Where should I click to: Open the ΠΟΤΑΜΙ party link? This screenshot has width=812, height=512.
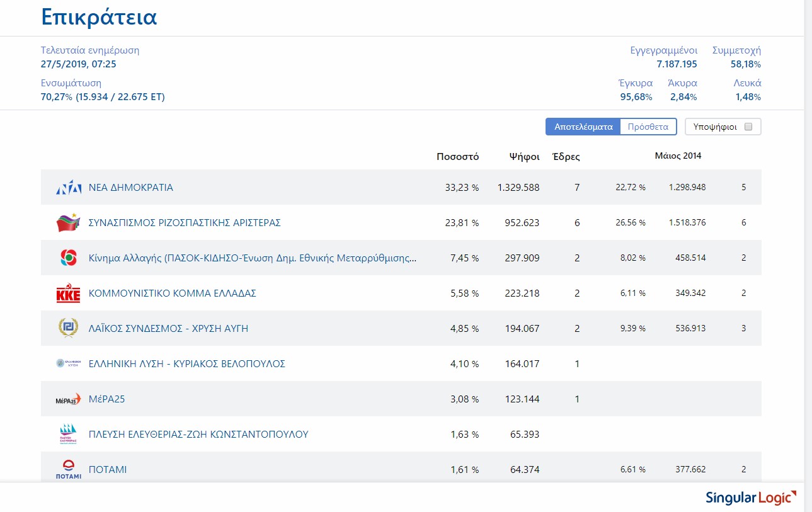tap(108, 470)
